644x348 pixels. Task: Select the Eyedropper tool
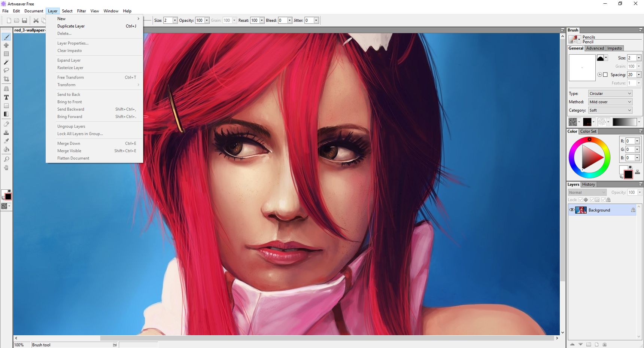[6, 141]
